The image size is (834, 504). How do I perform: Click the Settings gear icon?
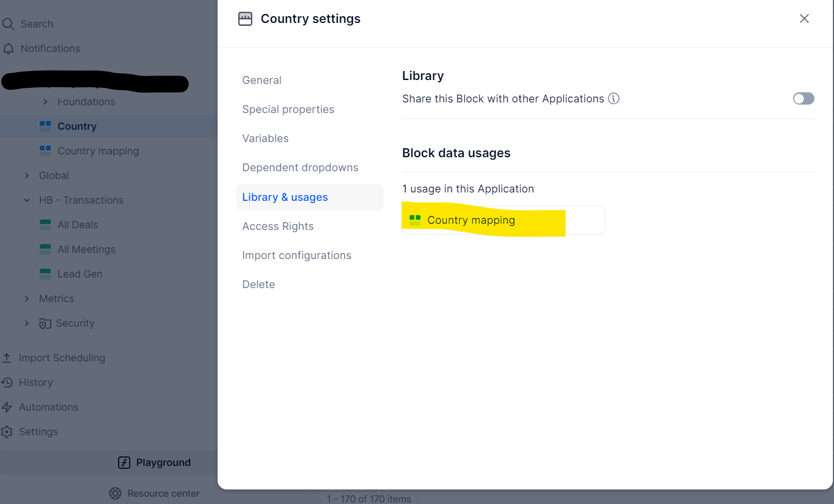click(7, 432)
